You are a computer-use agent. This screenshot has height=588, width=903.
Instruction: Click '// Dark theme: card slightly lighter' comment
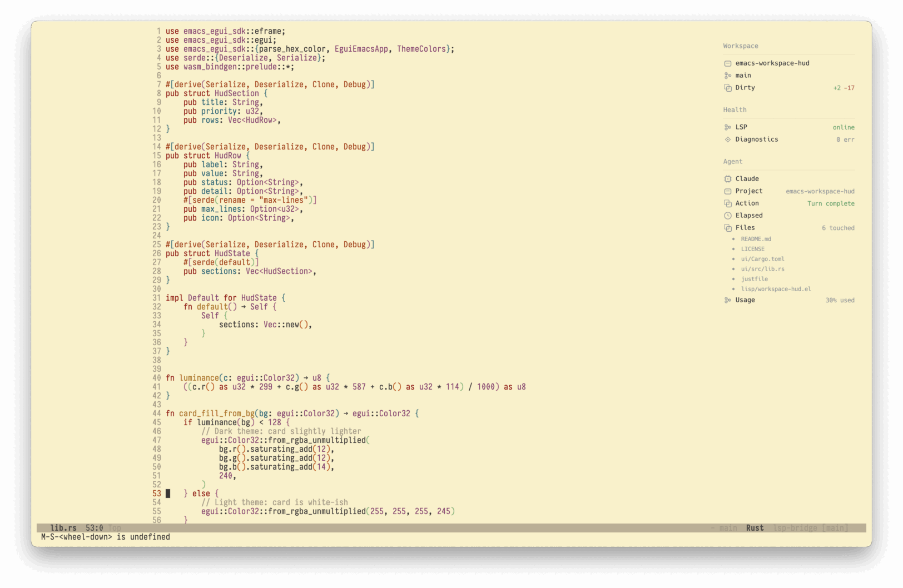pos(281,431)
